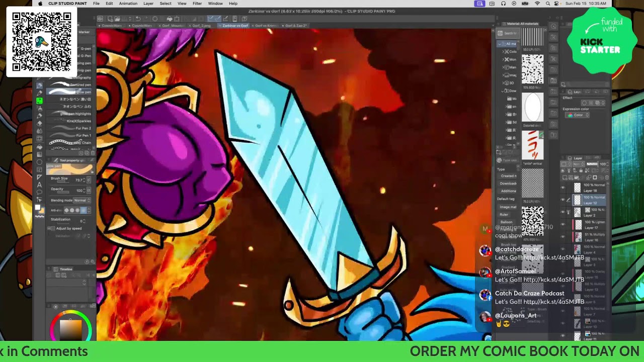Switch to the Gorf vs Krimm document tab

click(266, 26)
